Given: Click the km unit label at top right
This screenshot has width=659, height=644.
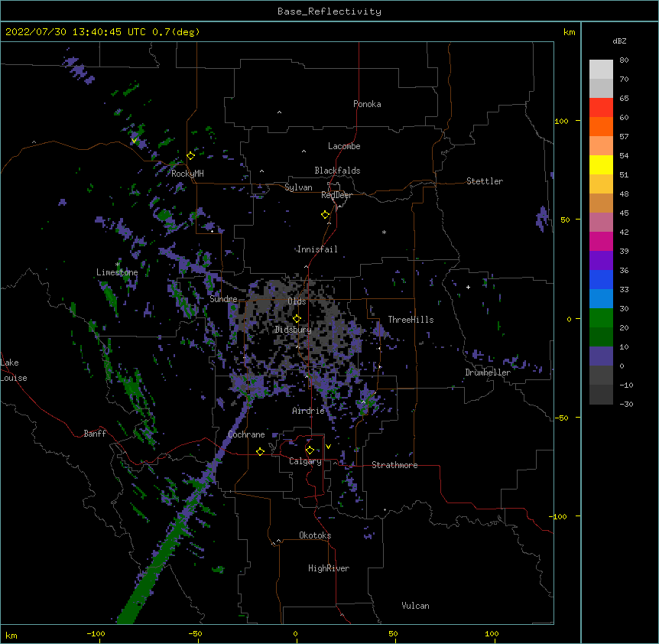Looking at the screenshot, I should (x=569, y=32).
